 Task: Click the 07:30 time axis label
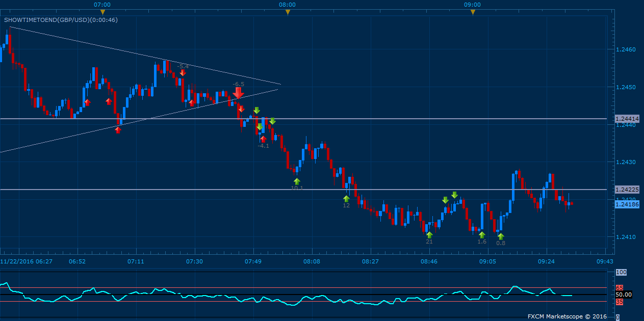(x=195, y=261)
